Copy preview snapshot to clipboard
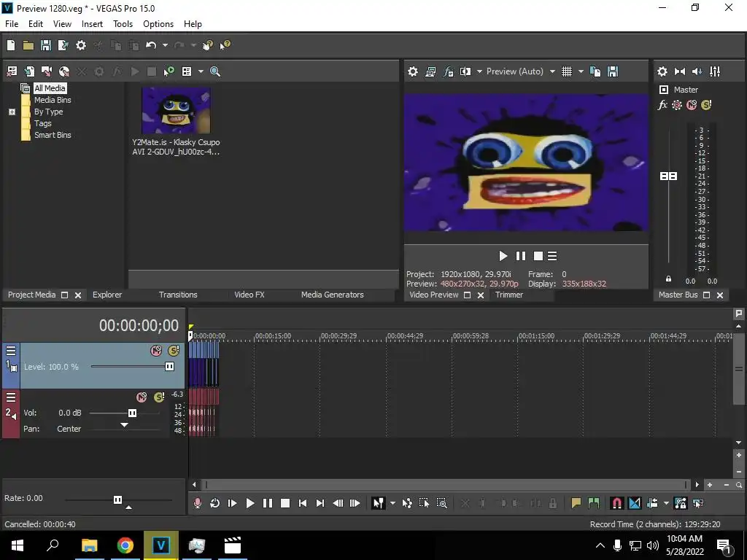The width and height of the screenshot is (747, 560). [595, 71]
